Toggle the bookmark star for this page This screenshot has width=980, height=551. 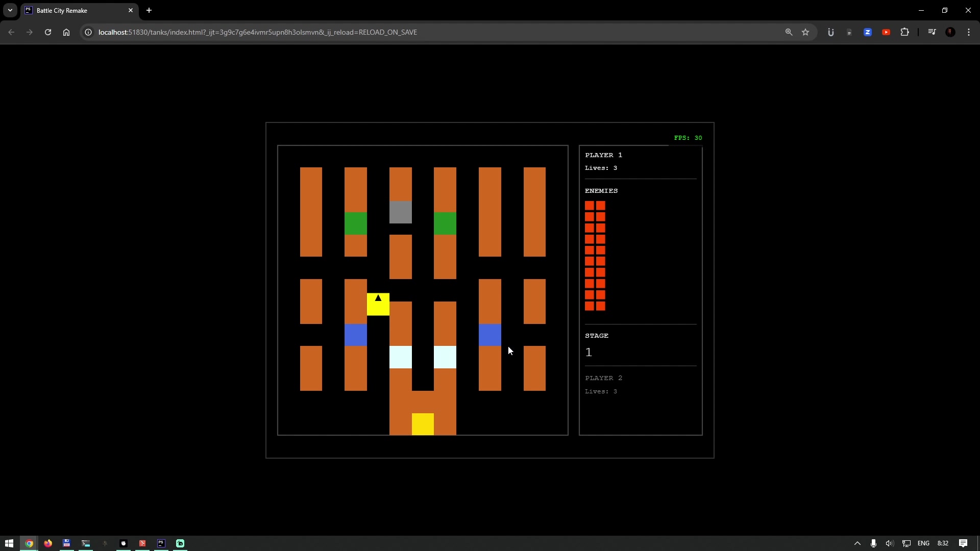click(806, 32)
